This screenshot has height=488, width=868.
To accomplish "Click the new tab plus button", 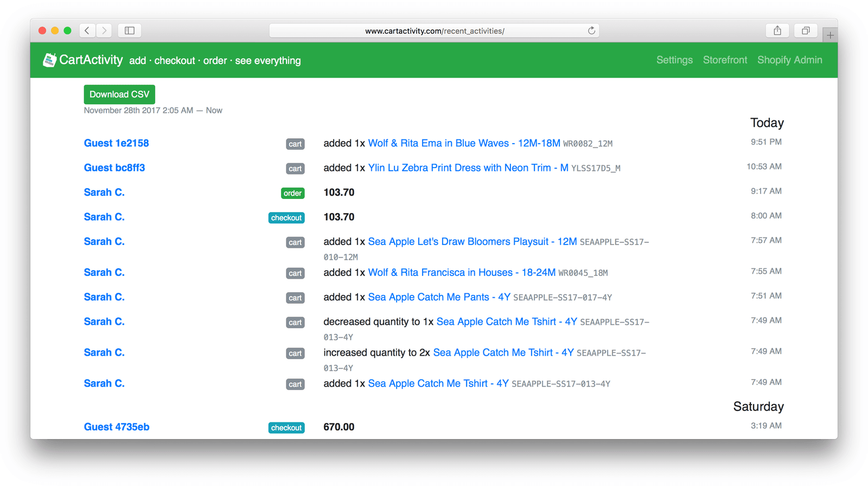I will 829,34.
